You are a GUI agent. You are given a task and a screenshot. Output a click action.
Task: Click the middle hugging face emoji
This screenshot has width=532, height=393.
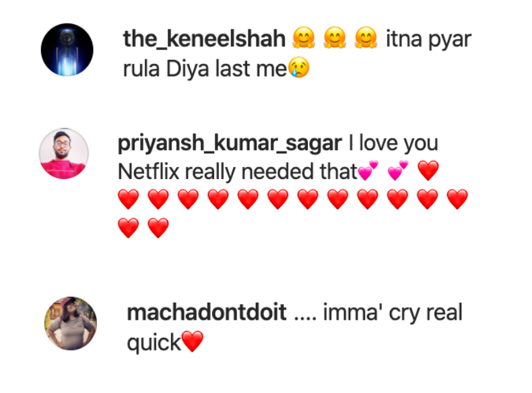(x=333, y=39)
